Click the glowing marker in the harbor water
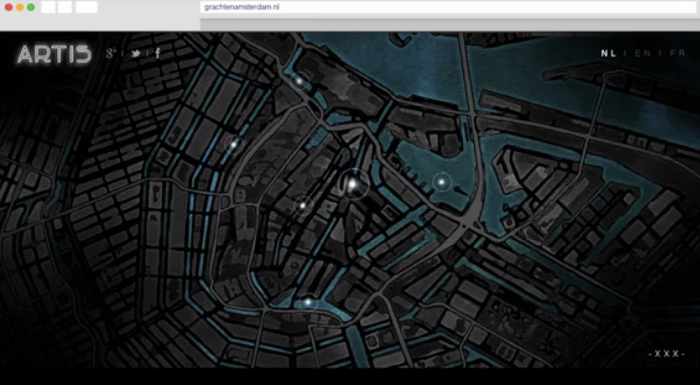700x385 pixels. point(442,182)
